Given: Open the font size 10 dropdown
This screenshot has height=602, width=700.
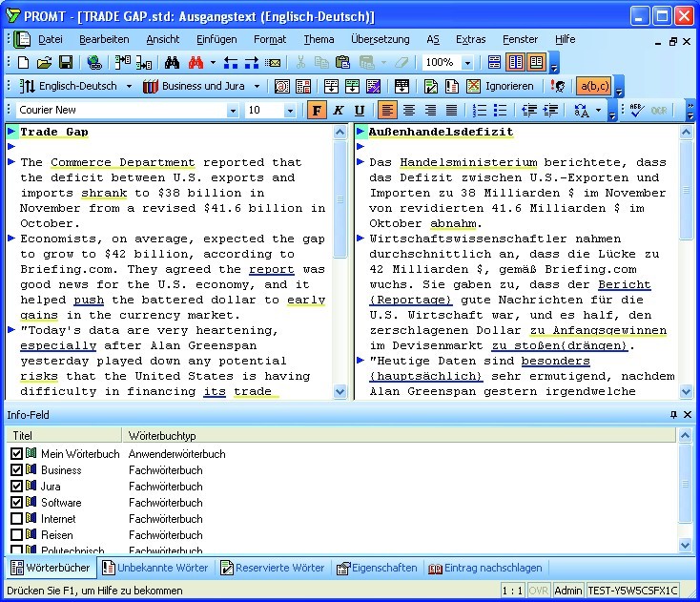Looking at the screenshot, I should pos(290,111).
